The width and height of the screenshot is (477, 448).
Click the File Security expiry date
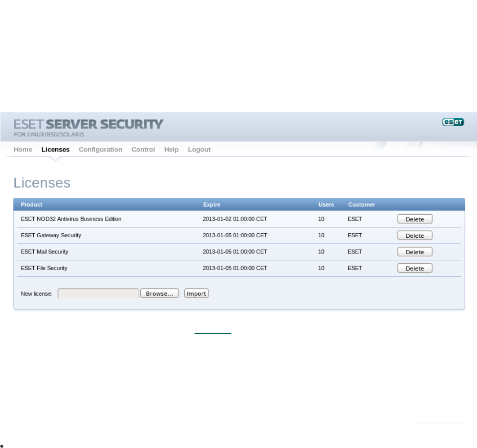click(x=235, y=268)
